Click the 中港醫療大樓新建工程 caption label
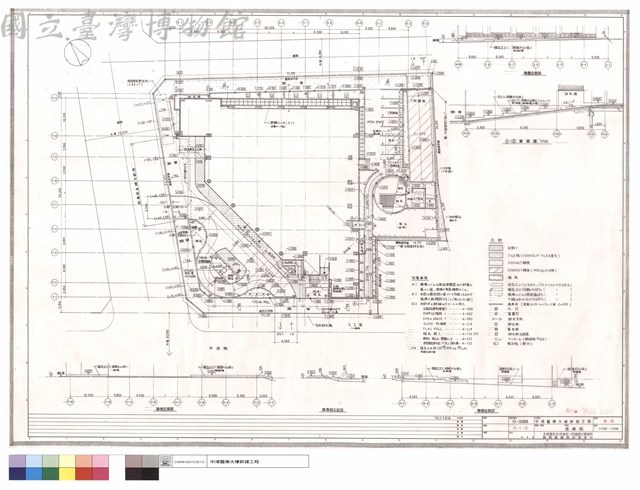 pos(234,462)
